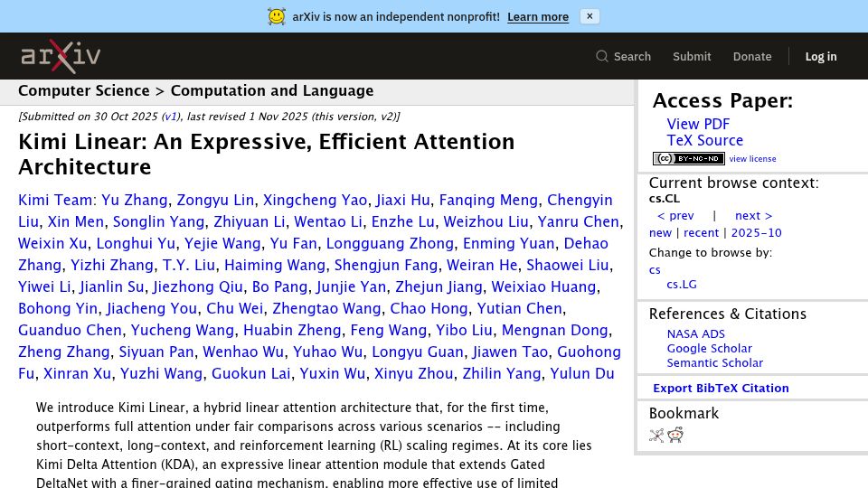Open author Fanqing Meng
The image size is (868, 488).
[x=488, y=200]
